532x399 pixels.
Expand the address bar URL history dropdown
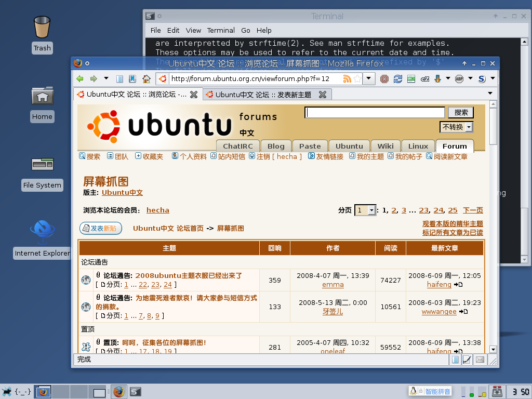(x=369, y=79)
